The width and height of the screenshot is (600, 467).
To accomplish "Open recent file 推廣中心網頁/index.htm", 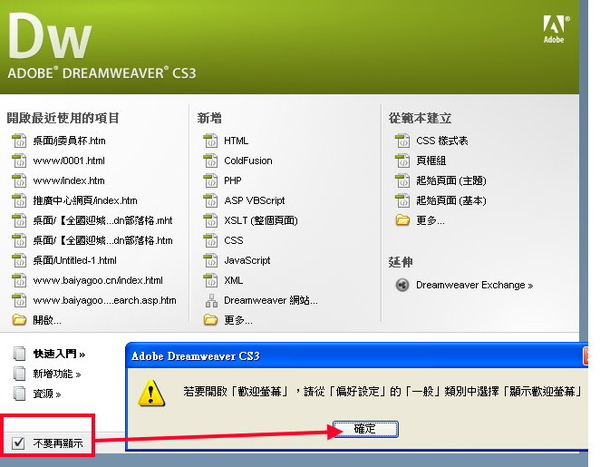I will (85, 201).
